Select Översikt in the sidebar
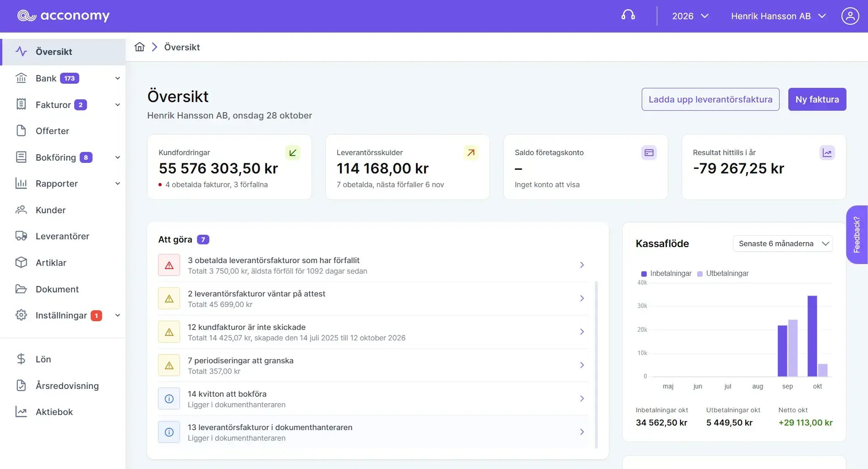868x469 pixels. 63,52
